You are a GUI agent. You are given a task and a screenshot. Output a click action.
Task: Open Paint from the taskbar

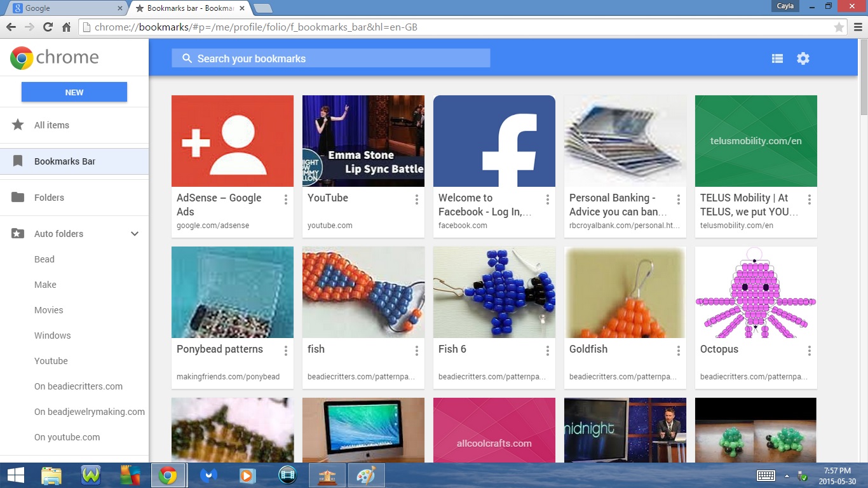tap(367, 475)
